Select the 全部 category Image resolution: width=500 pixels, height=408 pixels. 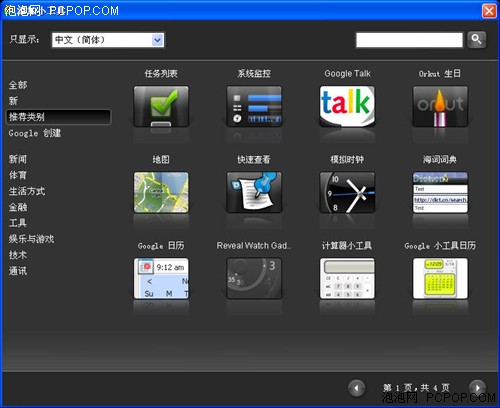[18, 85]
